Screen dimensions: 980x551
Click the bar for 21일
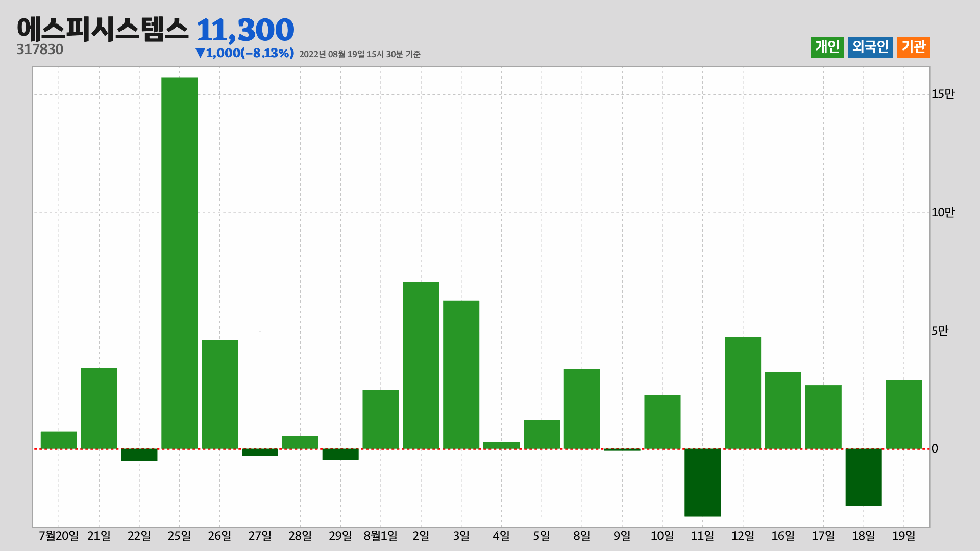click(99, 409)
